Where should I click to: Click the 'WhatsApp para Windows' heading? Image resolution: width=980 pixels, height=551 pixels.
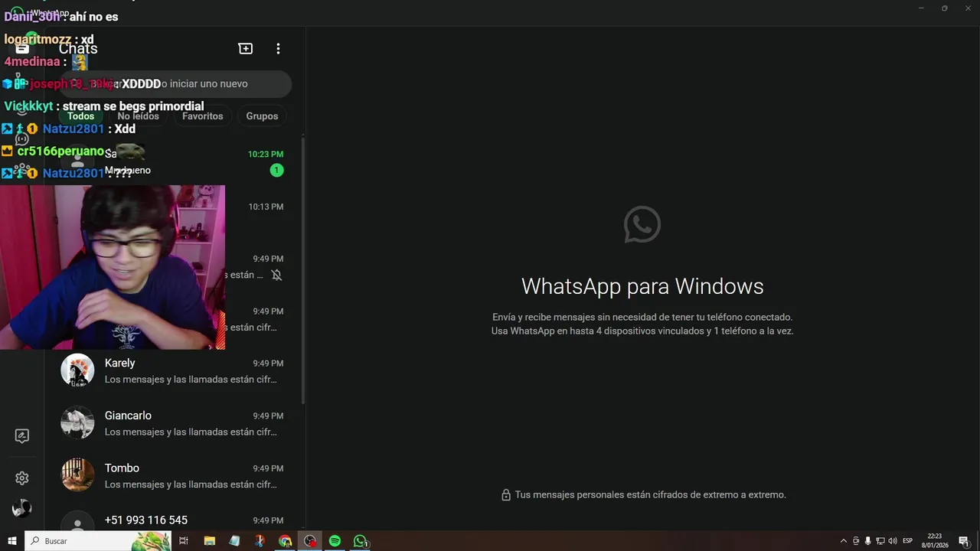tap(642, 286)
